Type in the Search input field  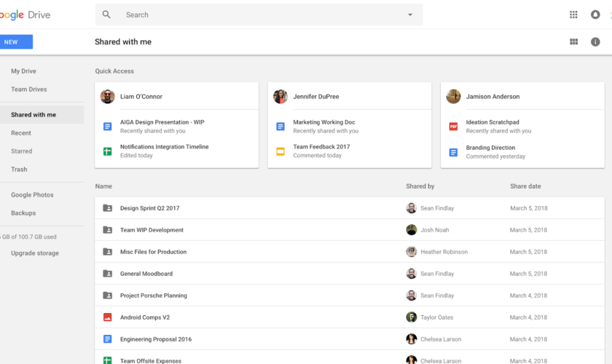point(255,15)
